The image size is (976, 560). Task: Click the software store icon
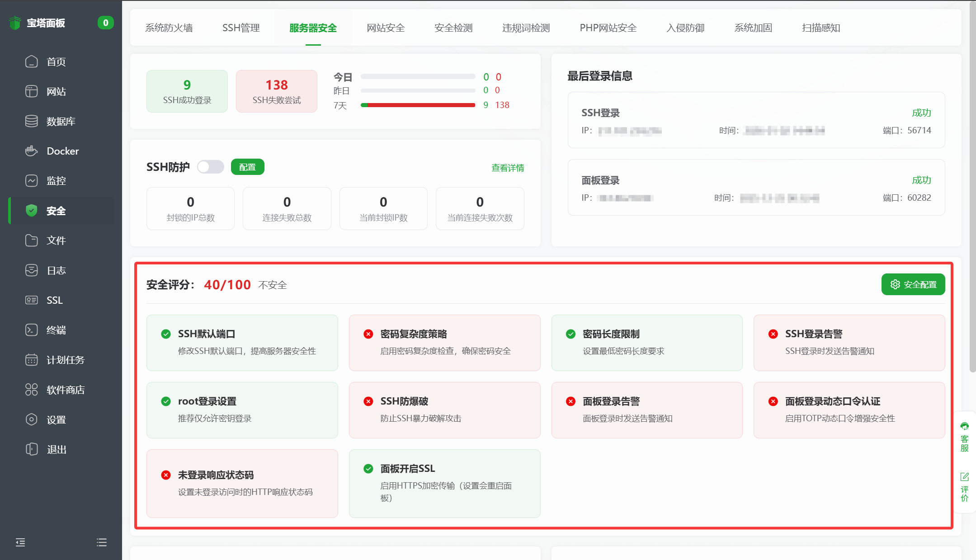point(31,390)
